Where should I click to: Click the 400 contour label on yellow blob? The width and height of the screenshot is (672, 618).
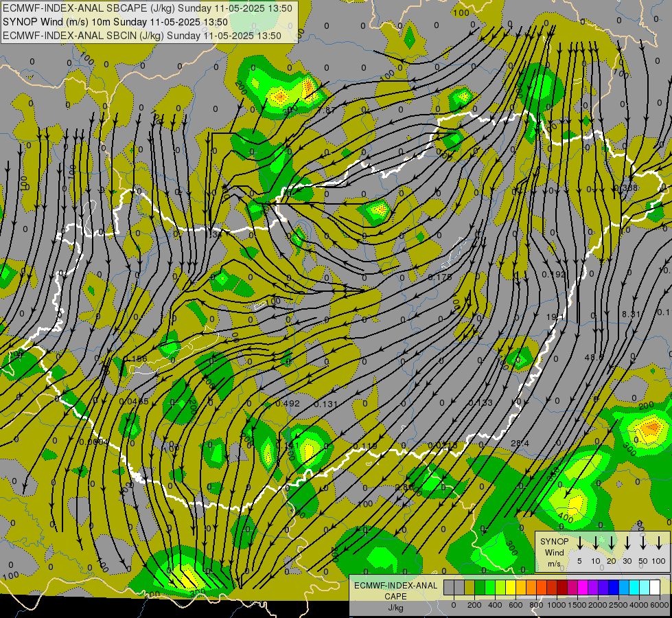[x=566, y=518]
